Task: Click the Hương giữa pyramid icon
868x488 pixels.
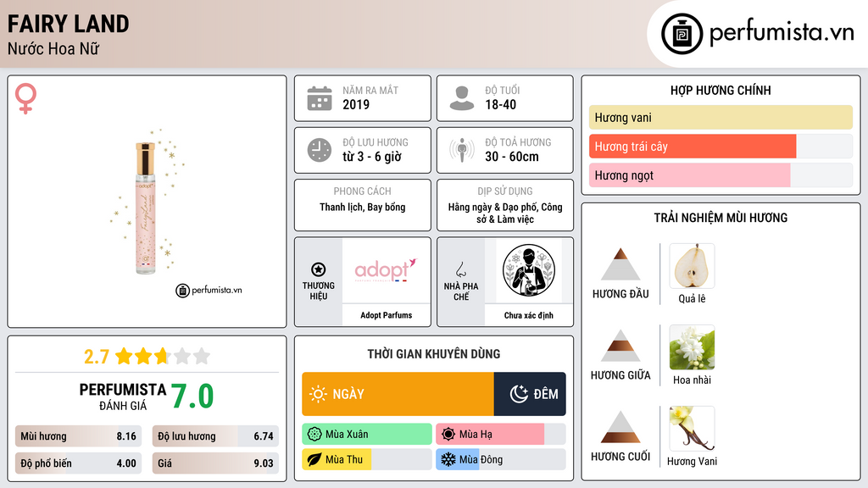Action: [x=620, y=346]
